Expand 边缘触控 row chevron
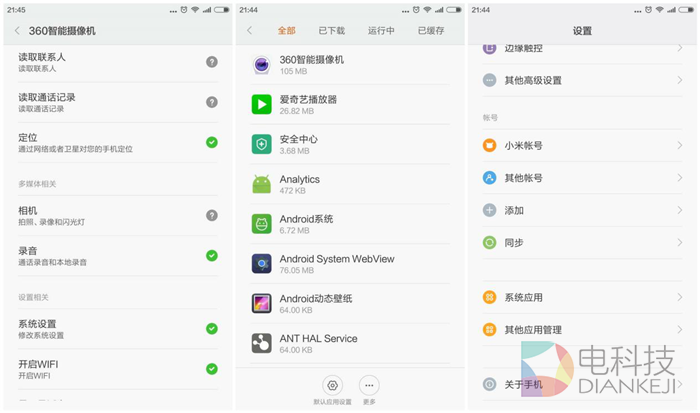Viewport: 700px width, 413px height. coord(679,48)
